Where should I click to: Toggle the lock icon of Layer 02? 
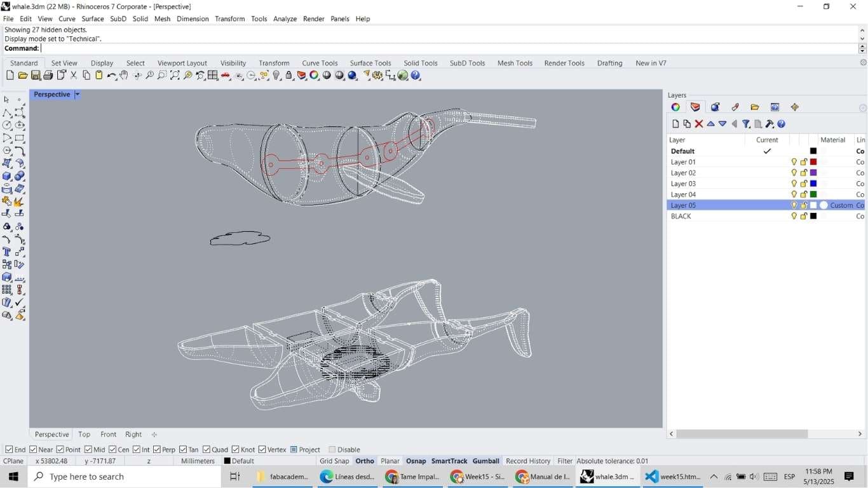point(804,173)
